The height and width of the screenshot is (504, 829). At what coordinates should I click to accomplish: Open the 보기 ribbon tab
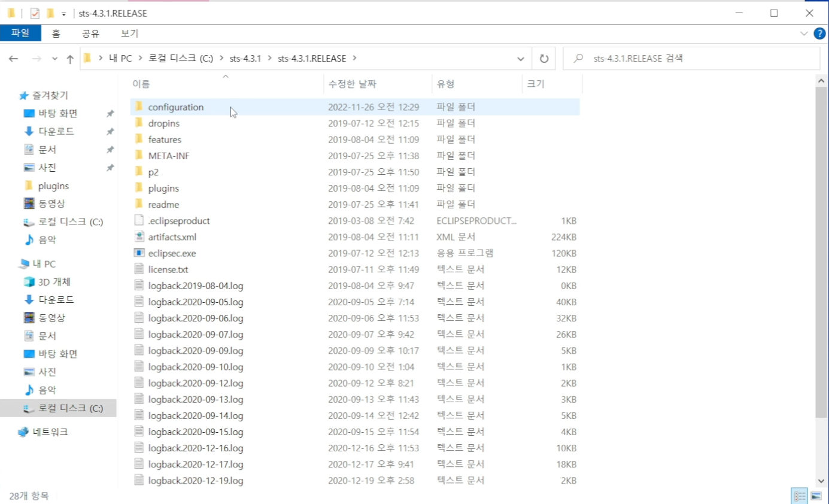(129, 33)
